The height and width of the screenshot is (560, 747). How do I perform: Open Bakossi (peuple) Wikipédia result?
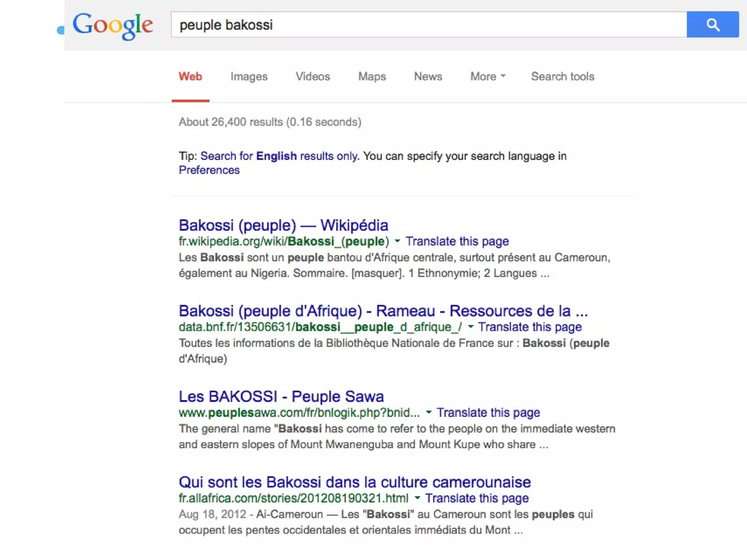point(283,225)
